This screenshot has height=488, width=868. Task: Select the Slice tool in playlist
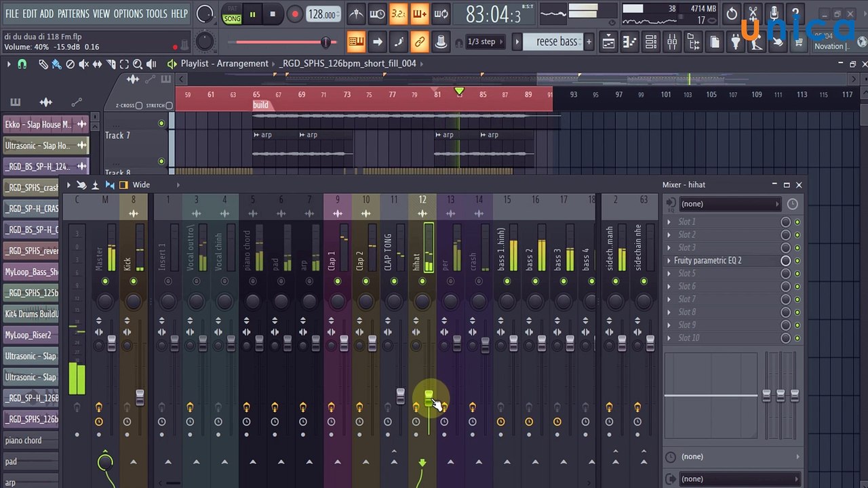[111, 64]
